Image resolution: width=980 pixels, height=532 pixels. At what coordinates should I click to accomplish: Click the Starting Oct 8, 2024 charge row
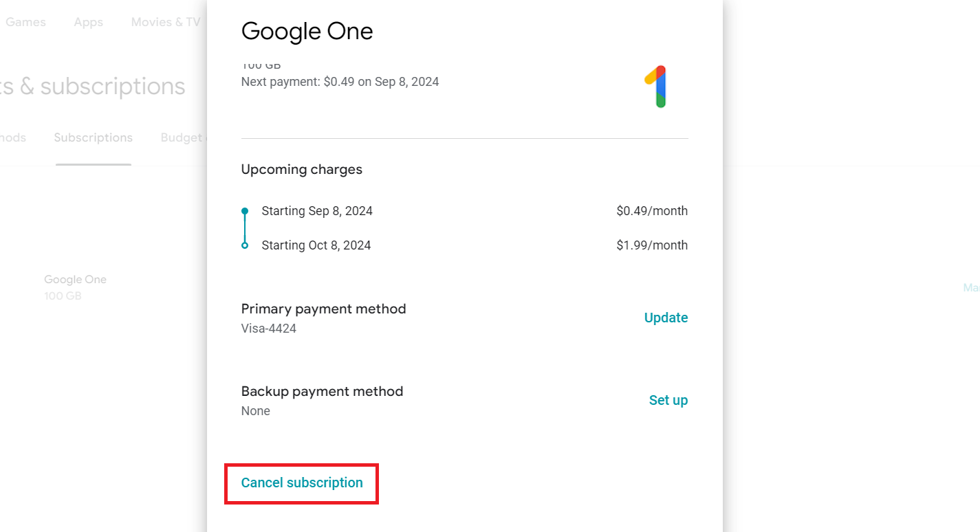[x=464, y=245]
